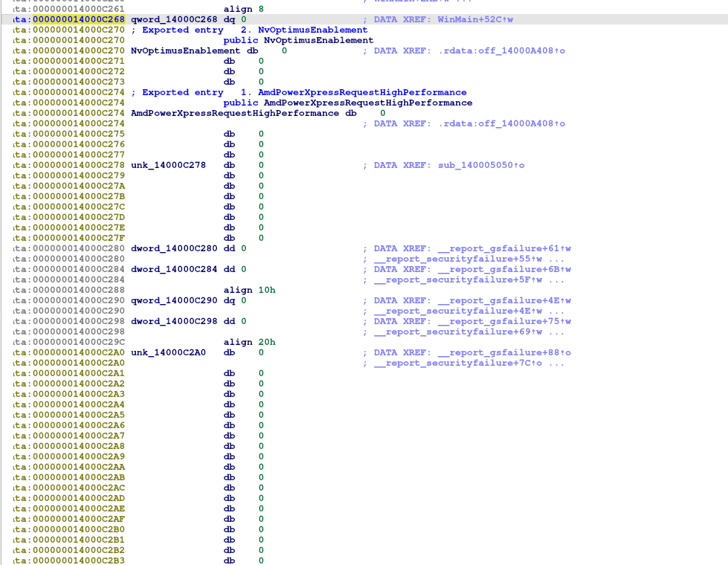This screenshot has width=728, height=565.
Task: Click the unk_14000C2A0 label
Action: [x=169, y=352]
